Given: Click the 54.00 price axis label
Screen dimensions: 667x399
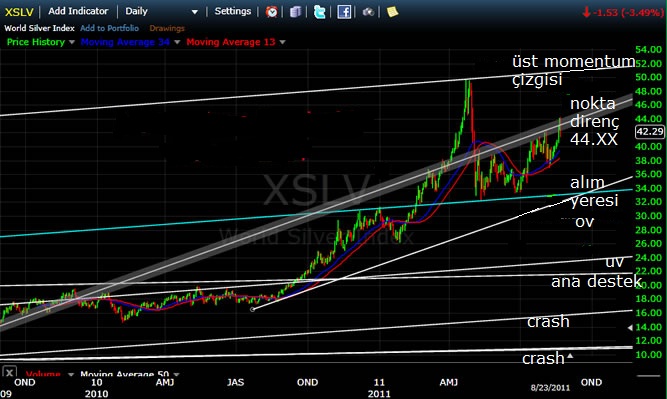Looking at the screenshot, I should click(x=648, y=50).
